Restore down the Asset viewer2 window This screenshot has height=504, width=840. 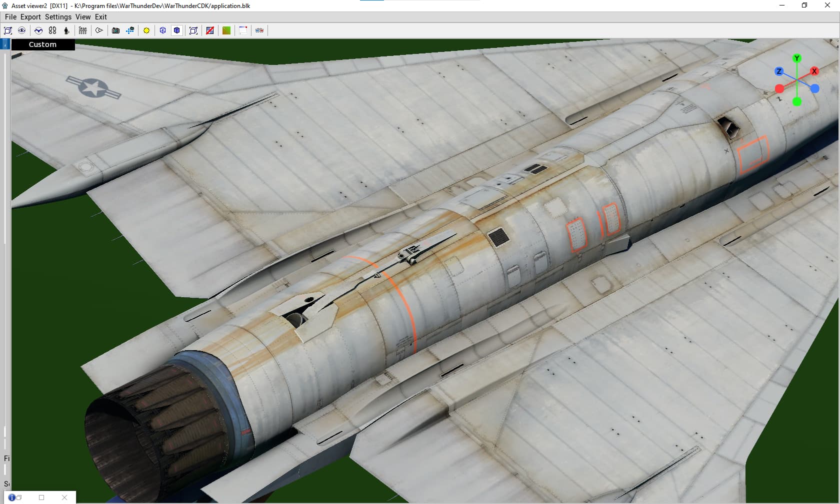click(804, 5)
